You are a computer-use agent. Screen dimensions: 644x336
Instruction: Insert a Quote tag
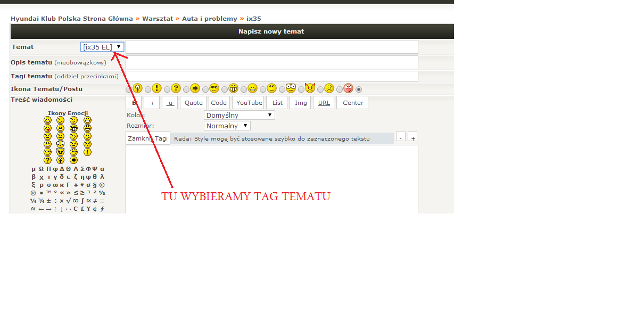point(194,103)
